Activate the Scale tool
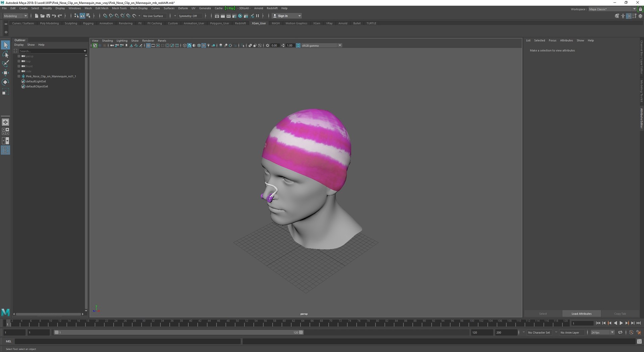Image resolution: width=644 pixels, height=352 pixels. pos(5,92)
